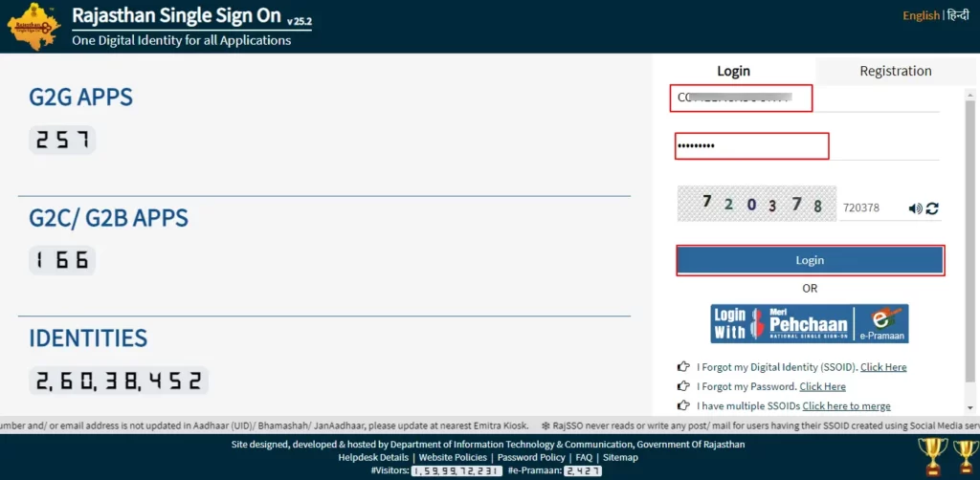Click the IDENTITIES heading
Screen dimensions: 980x480
[x=88, y=338]
